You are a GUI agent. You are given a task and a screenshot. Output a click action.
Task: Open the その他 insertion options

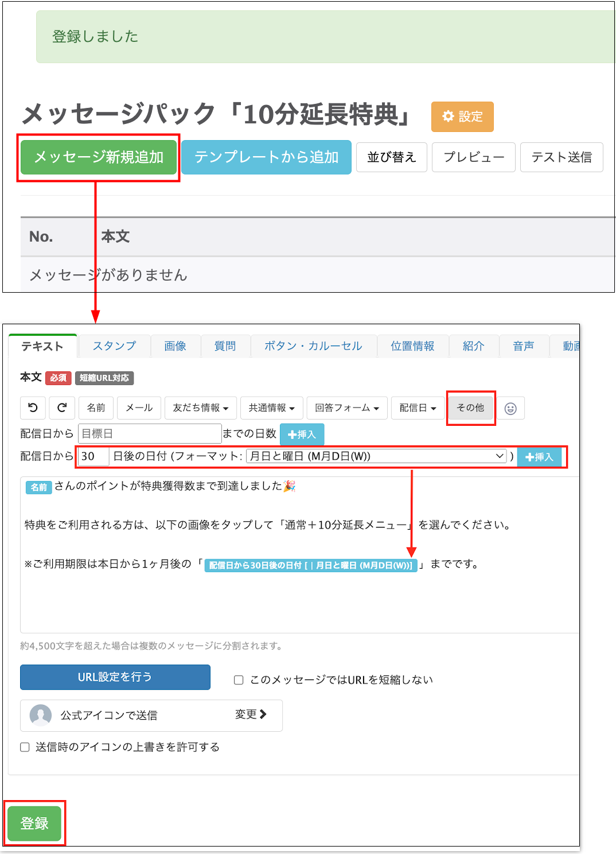[x=470, y=408]
